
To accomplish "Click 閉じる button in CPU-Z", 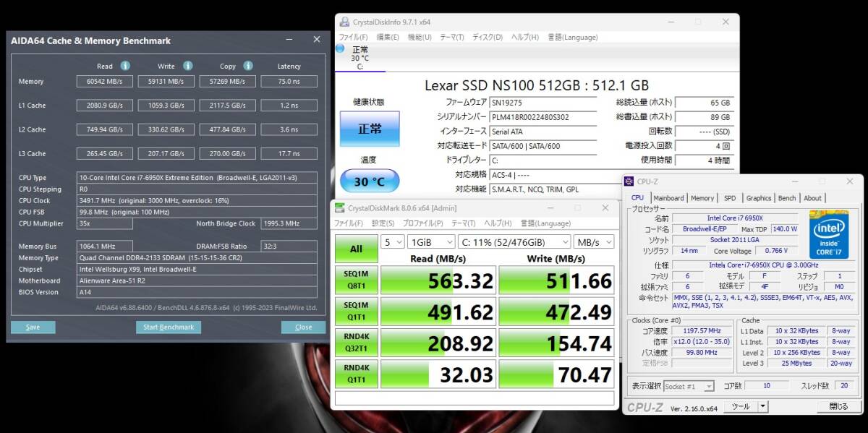I will coord(838,407).
